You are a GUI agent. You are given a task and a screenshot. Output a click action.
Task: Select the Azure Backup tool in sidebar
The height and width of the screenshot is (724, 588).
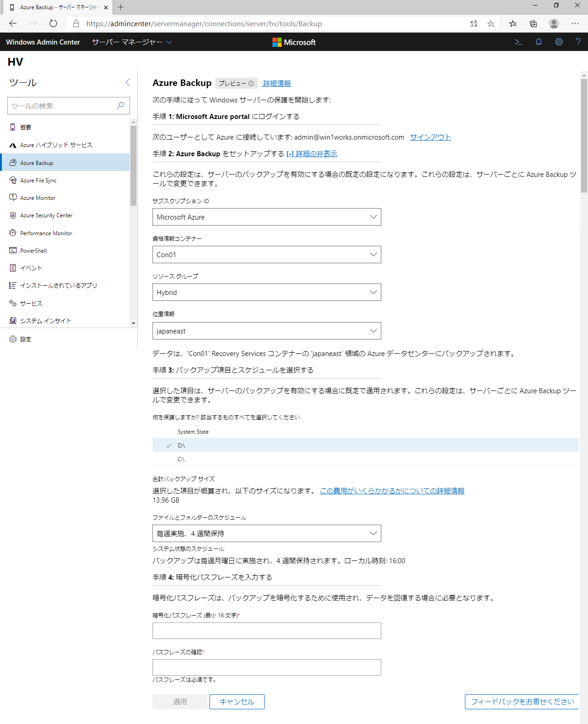pyautogui.click(x=65, y=163)
